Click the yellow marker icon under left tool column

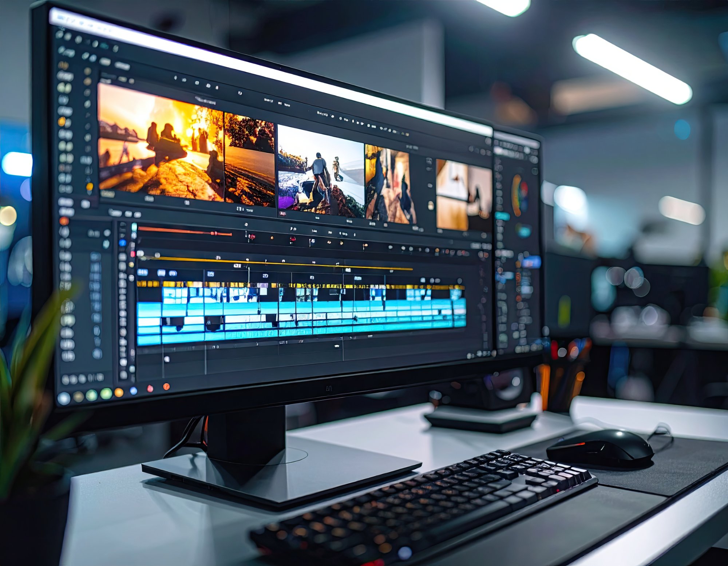pyautogui.click(x=90, y=187)
